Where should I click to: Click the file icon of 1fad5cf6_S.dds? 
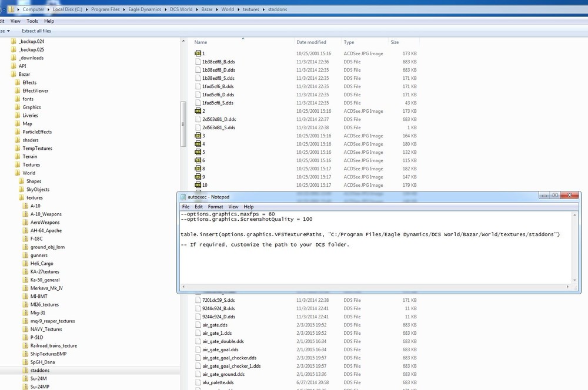coord(198,103)
